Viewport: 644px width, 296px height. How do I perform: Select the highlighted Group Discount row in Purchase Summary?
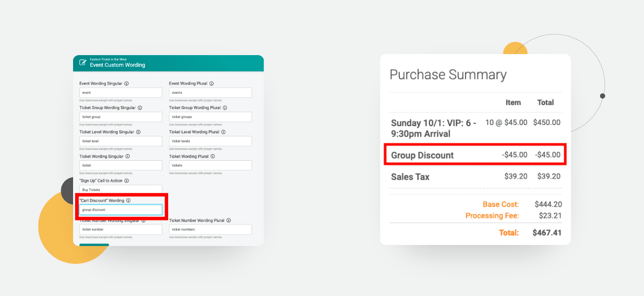point(475,155)
